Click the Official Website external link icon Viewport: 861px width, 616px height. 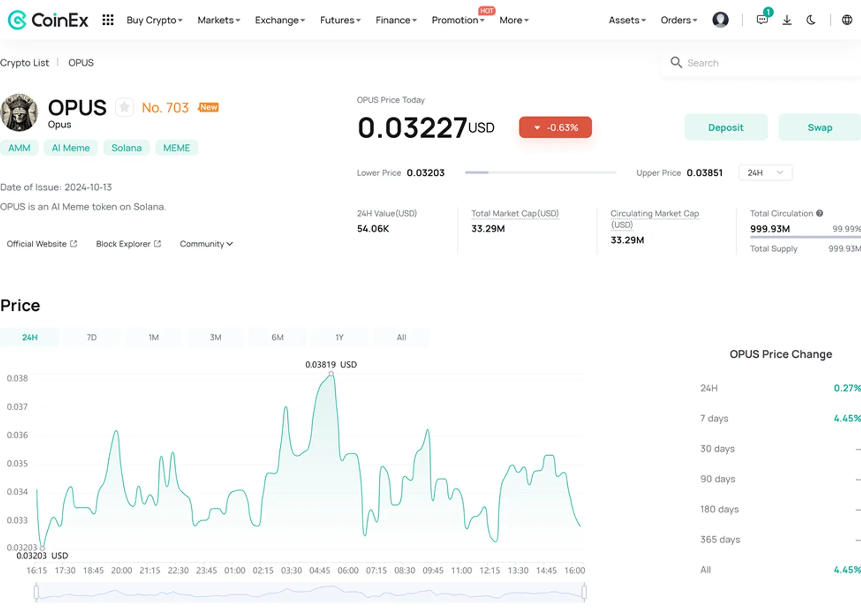(74, 244)
